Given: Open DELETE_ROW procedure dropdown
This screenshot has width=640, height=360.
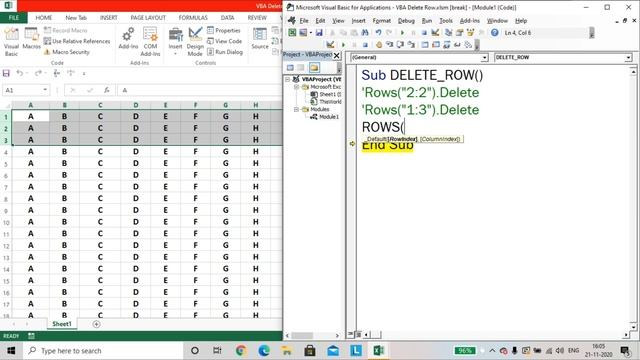Looking at the screenshot, I should point(628,58).
